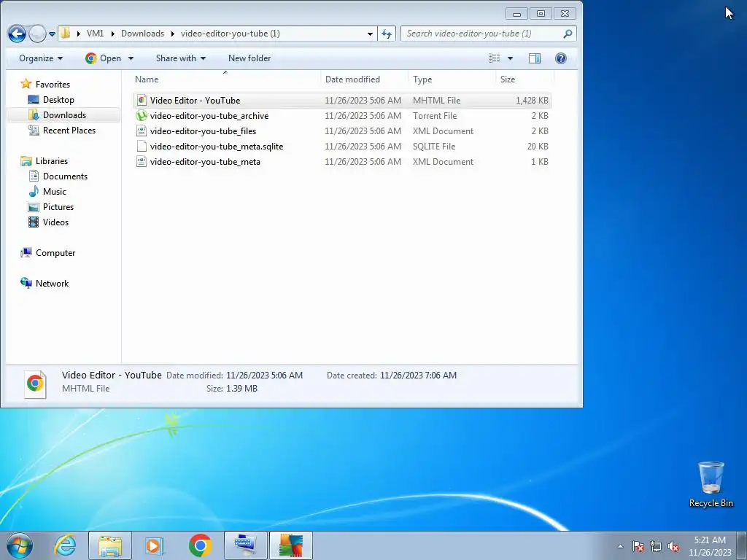Click details pane Chrome file thumbnail
747x560 pixels.
tap(35, 384)
